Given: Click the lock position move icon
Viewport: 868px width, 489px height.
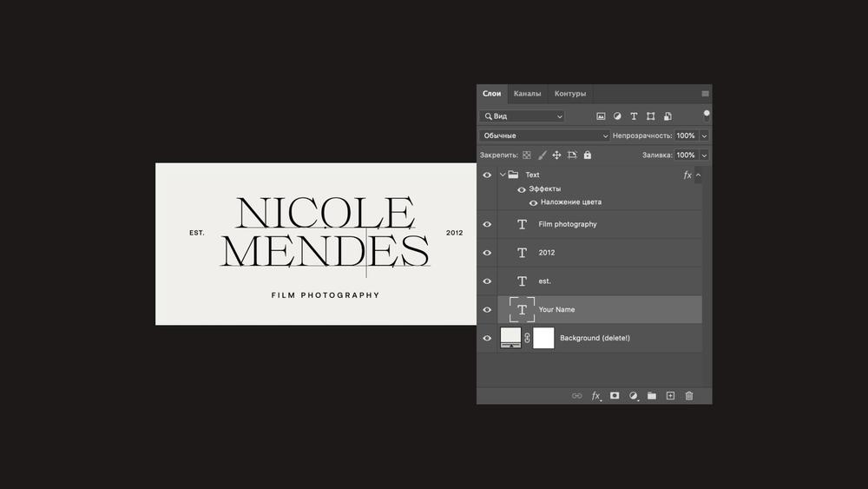Looking at the screenshot, I should pos(556,155).
